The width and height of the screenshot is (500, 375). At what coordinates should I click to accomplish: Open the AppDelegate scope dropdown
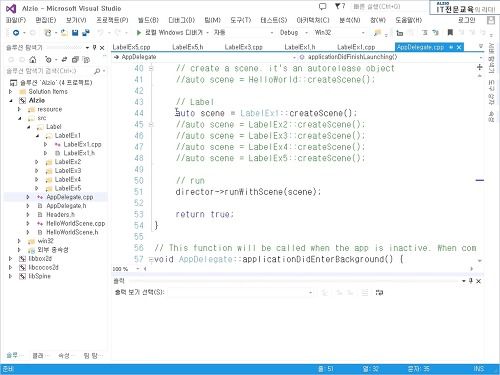click(x=204, y=57)
